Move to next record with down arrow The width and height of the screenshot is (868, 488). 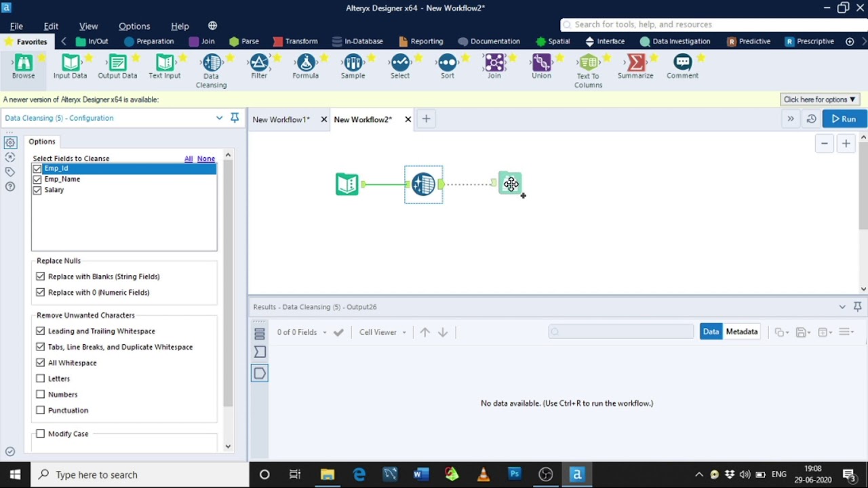point(443,332)
